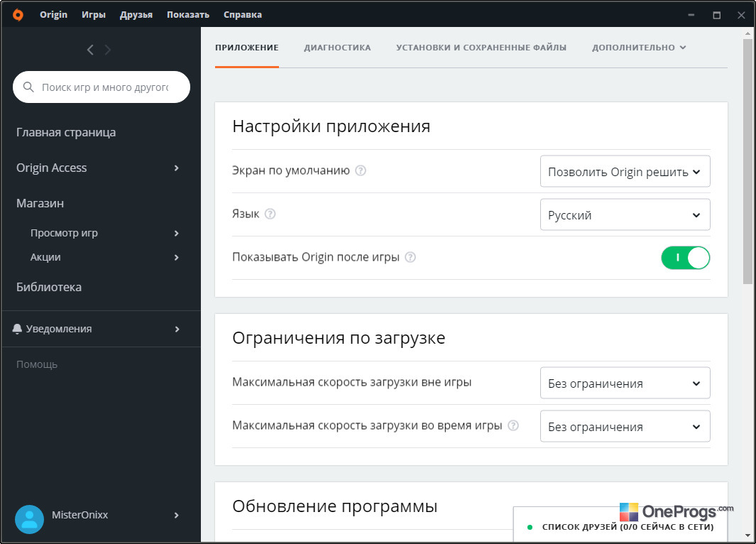Click the Максимальная скорость загрузки вне игры label

352,382
